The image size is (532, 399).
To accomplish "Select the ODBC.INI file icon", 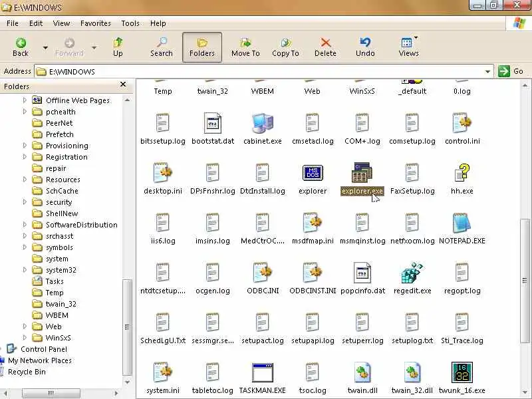I will point(263,273).
